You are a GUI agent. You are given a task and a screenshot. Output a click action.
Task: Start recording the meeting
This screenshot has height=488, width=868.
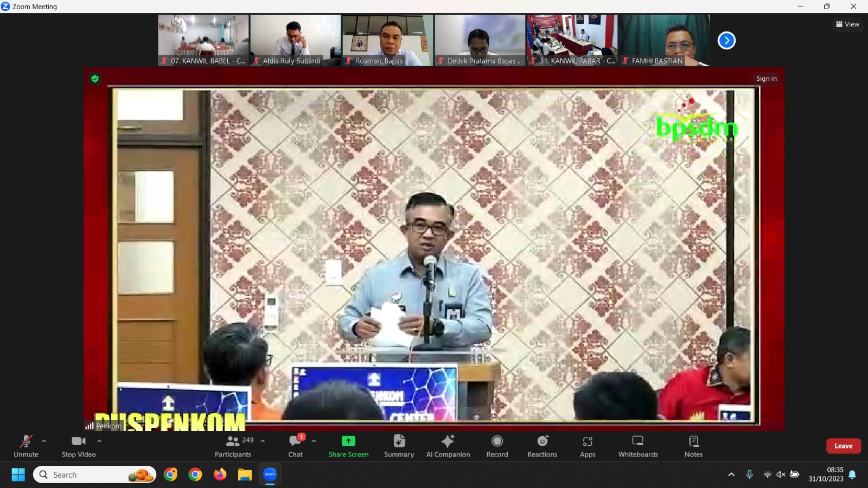pos(497,446)
